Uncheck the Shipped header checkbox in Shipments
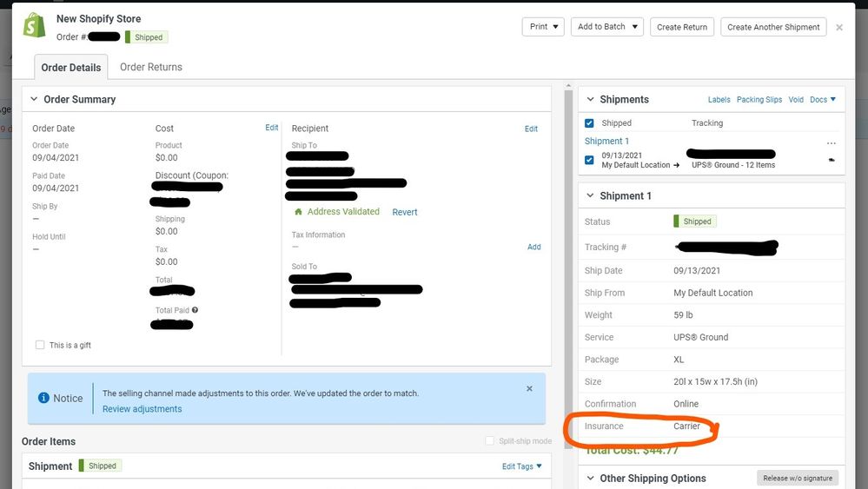The width and height of the screenshot is (868, 489). (590, 123)
